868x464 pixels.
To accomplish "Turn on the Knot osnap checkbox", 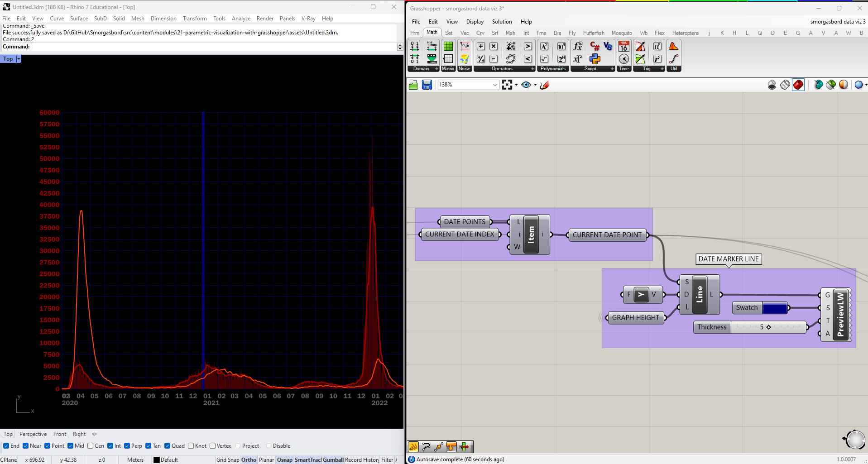I will tap(191, 446).
